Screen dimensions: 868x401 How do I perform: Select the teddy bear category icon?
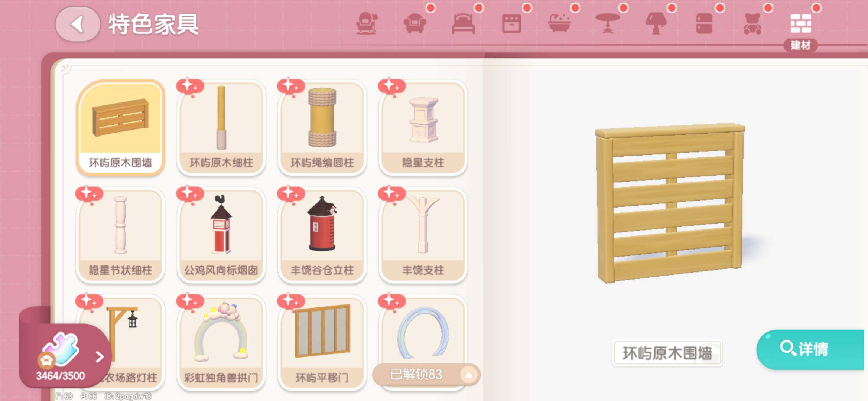[x=752, y=24]
